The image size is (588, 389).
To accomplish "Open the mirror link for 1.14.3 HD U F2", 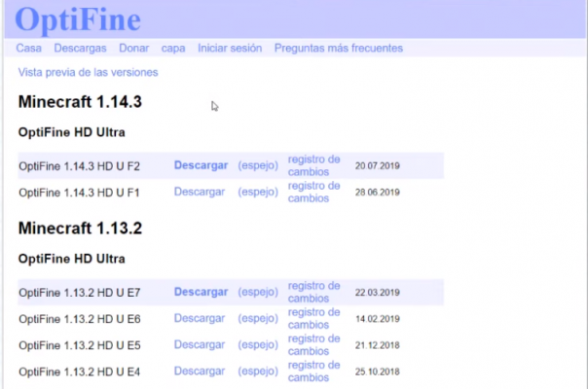I will 258,165.
